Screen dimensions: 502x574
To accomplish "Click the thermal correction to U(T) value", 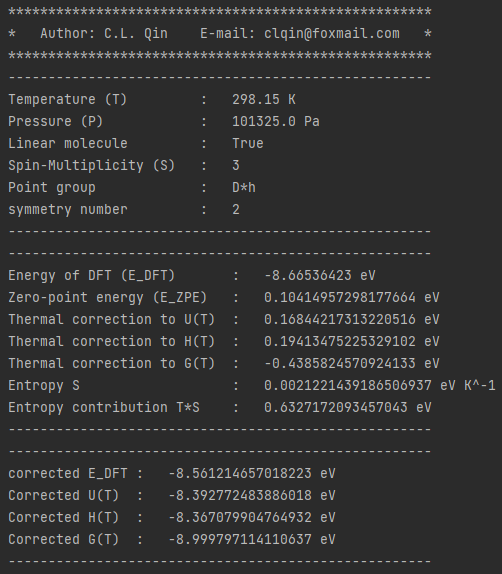I will pos(352,319).
